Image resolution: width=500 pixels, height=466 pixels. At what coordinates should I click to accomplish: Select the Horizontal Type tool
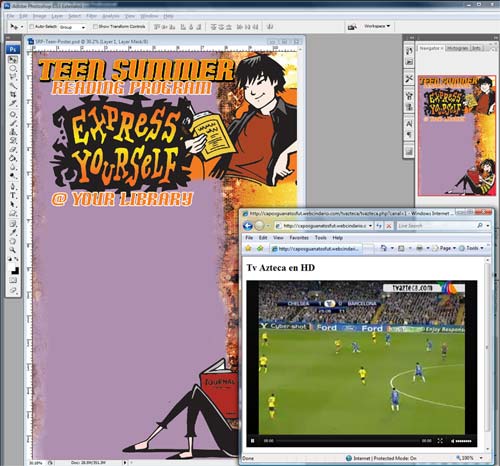[13, 195]
